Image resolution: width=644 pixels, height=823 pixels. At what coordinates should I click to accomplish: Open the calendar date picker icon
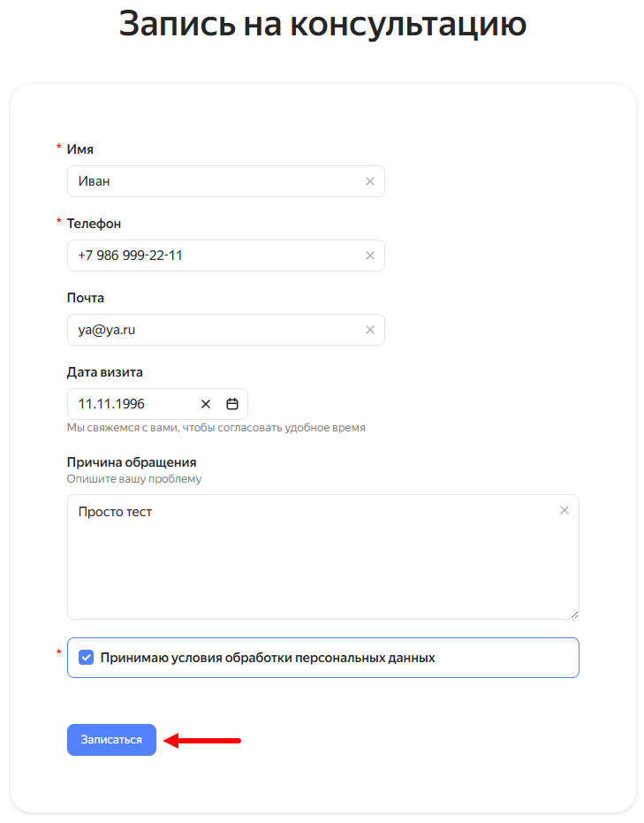click(232, 404)
